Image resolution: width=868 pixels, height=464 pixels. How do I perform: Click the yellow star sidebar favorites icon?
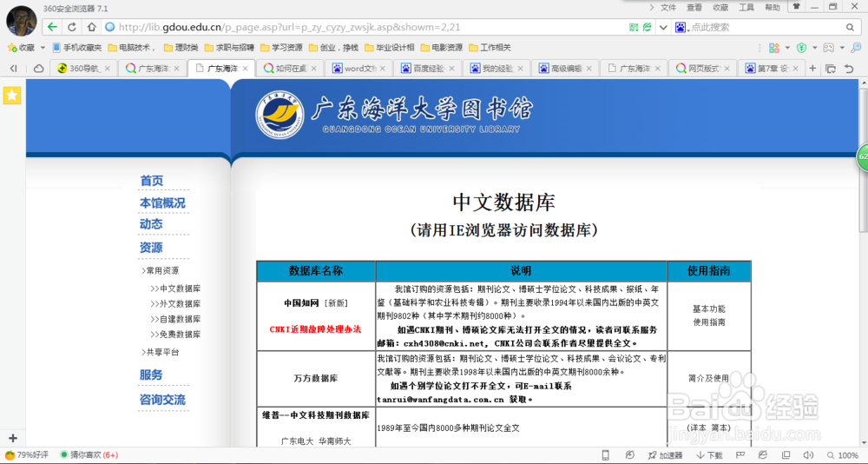click(x=12, y=96)
